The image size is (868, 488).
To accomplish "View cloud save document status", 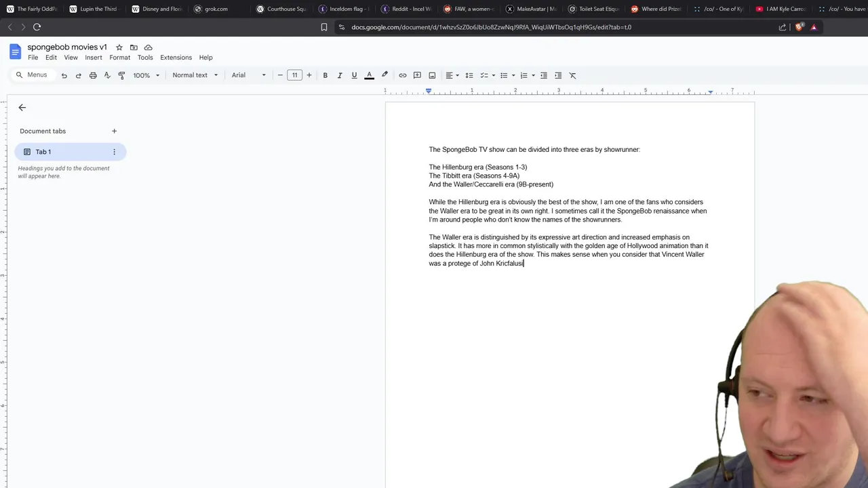I will pos(148,47).
